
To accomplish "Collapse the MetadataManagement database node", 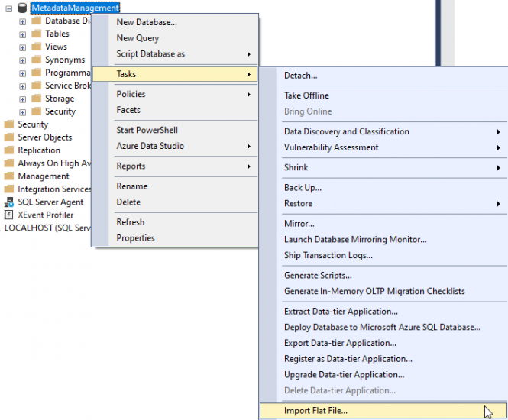I will click(x=7, y=8).
